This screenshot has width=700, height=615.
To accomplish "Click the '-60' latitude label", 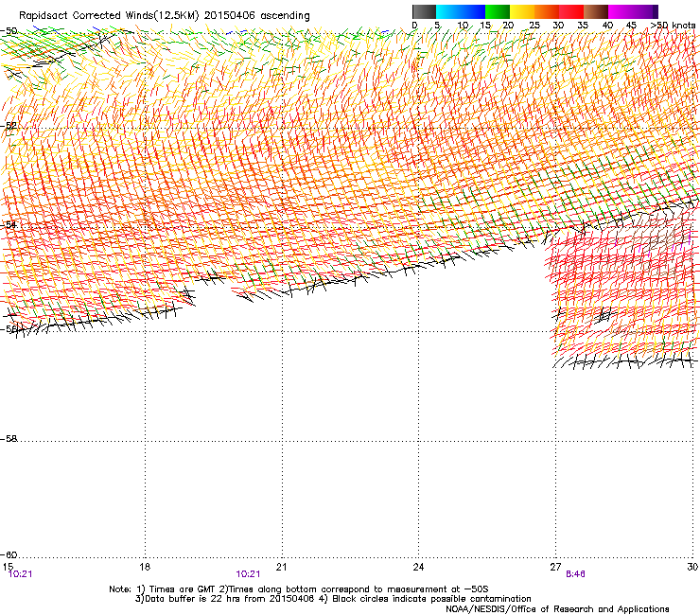I will [9, 554].
